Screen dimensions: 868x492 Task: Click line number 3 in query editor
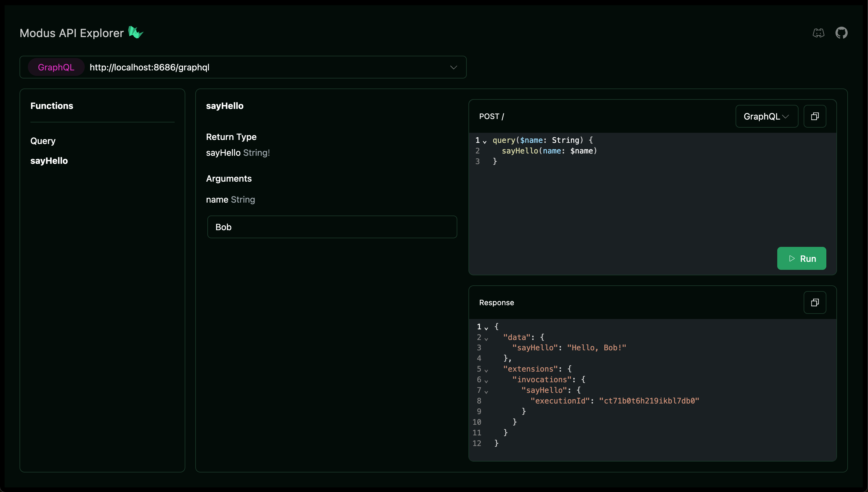tap(477, 161)
